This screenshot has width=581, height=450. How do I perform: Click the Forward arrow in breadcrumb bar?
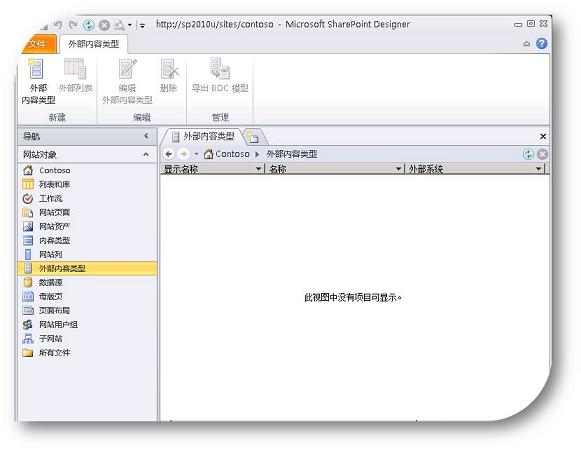pos(183,154)
